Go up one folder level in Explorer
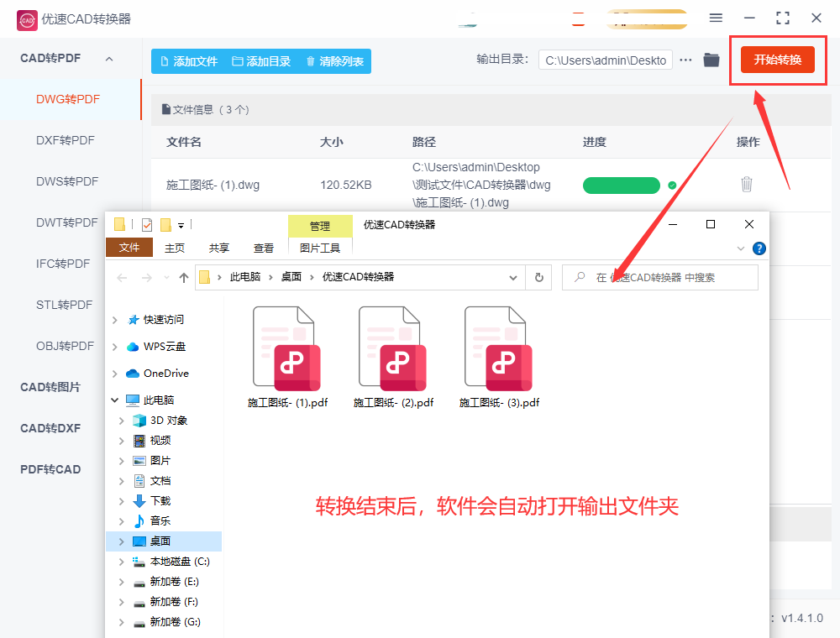Viewport: 840px width, 638px height. click(x=184, y=277)
